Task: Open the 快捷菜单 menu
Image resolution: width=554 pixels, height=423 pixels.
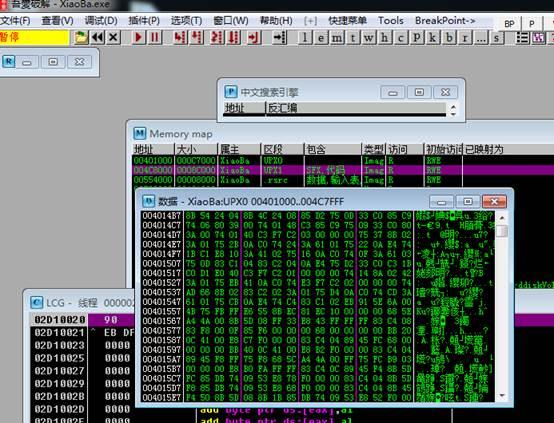Action: coord(347,20)
